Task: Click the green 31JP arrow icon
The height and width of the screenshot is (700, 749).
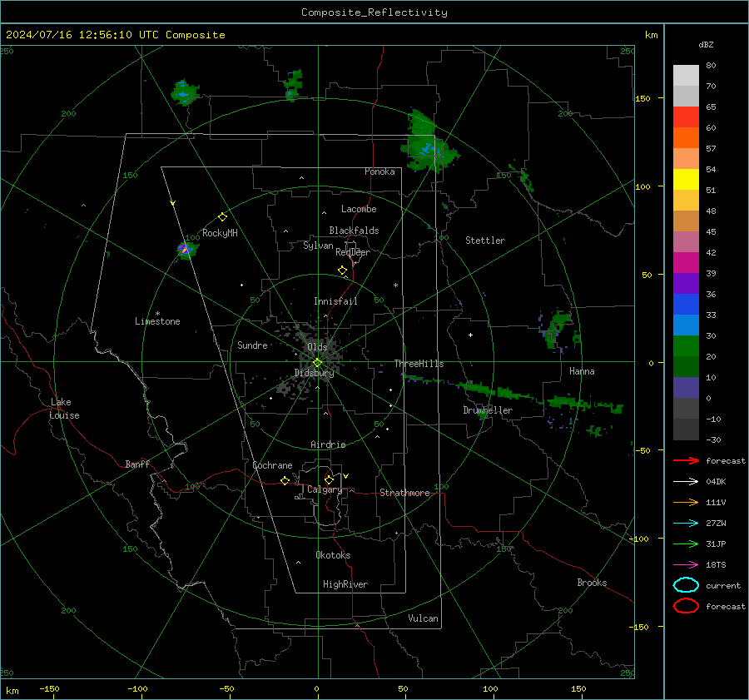Action: [686, 544]
